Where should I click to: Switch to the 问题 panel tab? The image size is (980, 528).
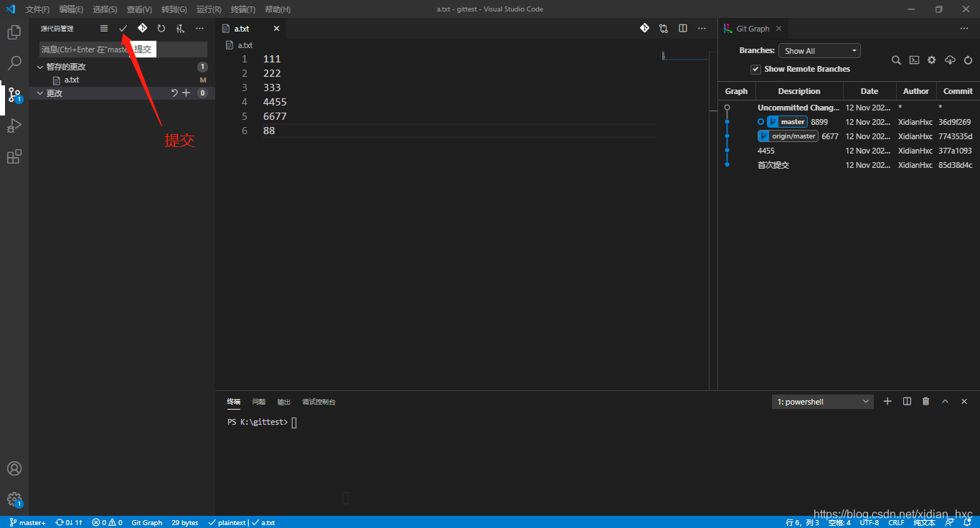259,402
